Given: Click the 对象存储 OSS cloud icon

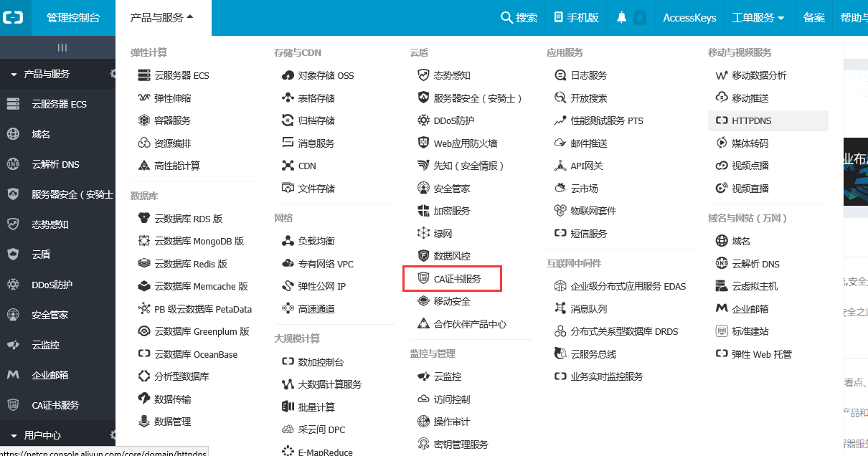Looking at the screenshot, I should pyautogui.click(x=288, y=75).
